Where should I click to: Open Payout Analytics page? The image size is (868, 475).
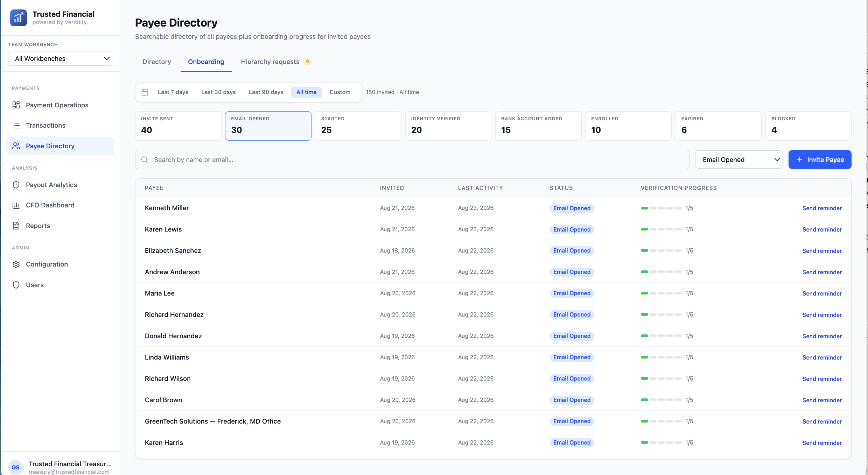60,185
